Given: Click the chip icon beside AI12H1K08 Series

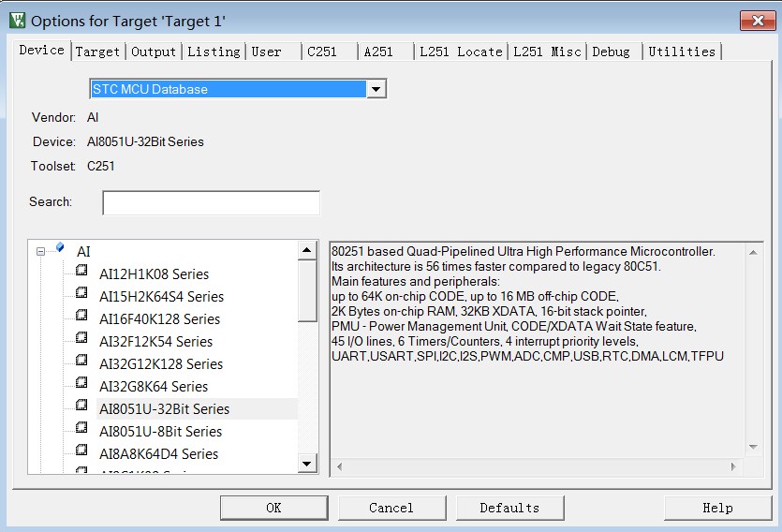Looking at the screenshot, I should (81, 271).
